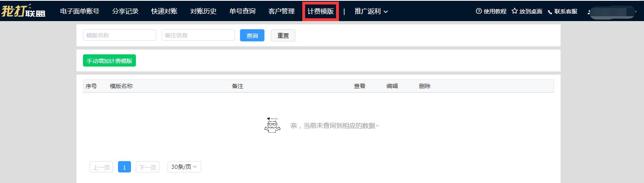The width and height of the screenshot is (644, 183).
Task: Click the 联系客服 phone icon
Action: point(550,12)
